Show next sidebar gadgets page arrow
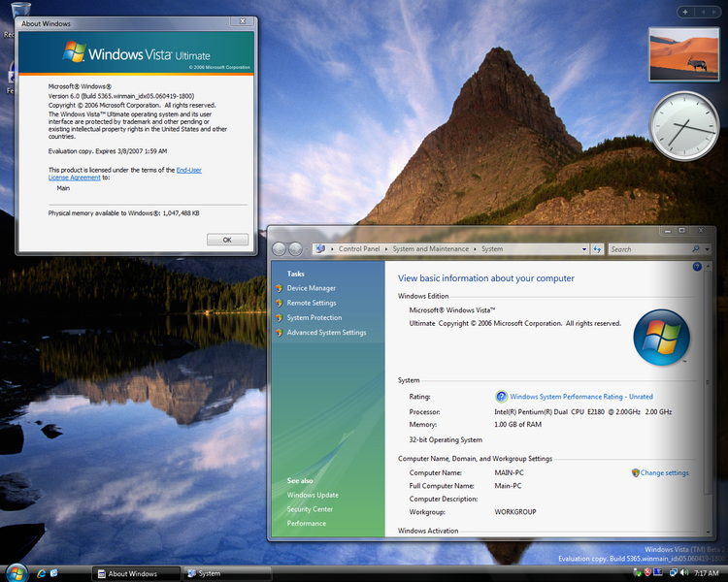The width and height of the screenshot is (728, 582). 714,12
